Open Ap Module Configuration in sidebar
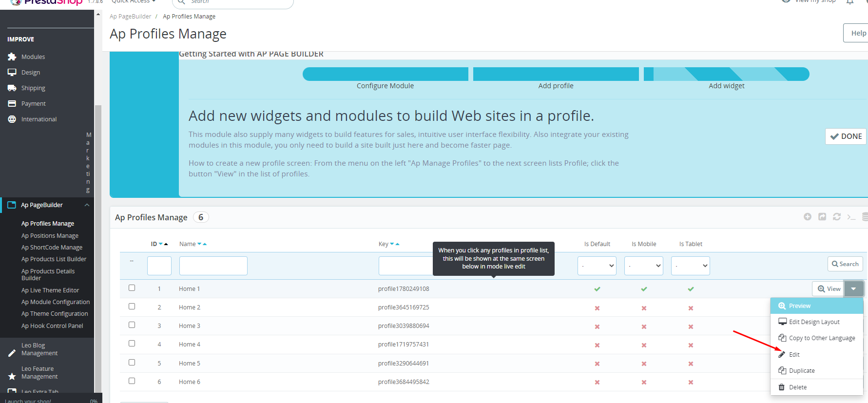This screenshot has height=403, width=868. tap(56, 302)
